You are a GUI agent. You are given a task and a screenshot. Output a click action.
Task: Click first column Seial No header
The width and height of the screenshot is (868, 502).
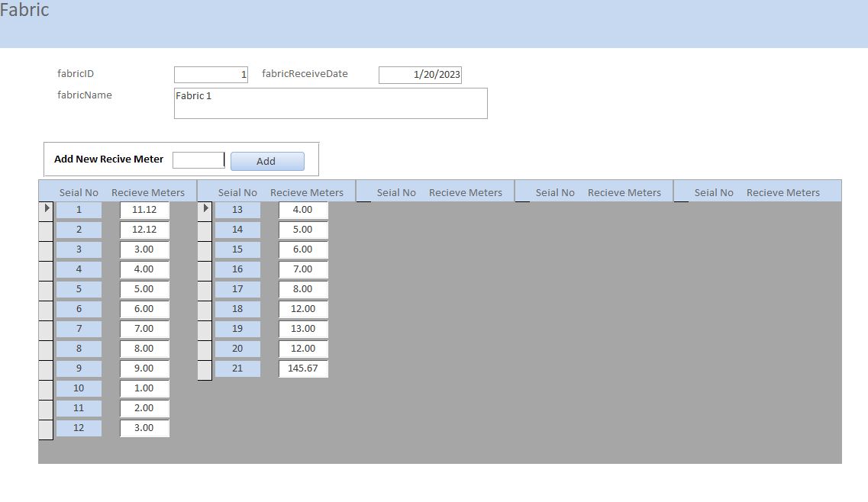coord(79,193)
